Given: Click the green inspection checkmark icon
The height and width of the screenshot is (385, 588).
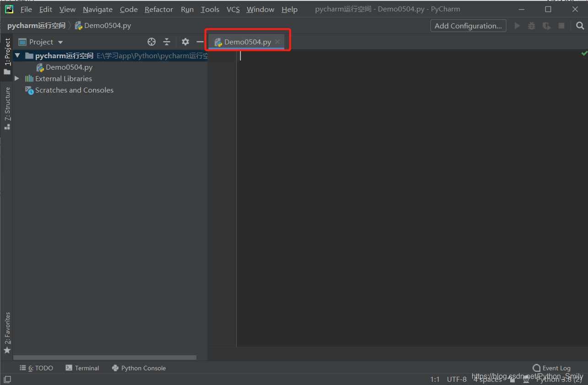Looking at the screenshot, I should (x=584, y=54).
